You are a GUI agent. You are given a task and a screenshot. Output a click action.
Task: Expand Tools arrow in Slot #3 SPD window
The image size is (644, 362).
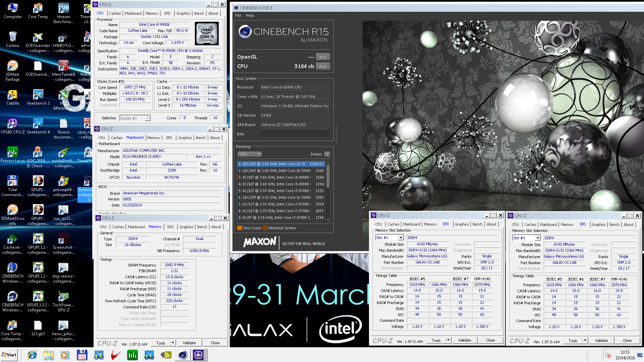tap(585, 341)
